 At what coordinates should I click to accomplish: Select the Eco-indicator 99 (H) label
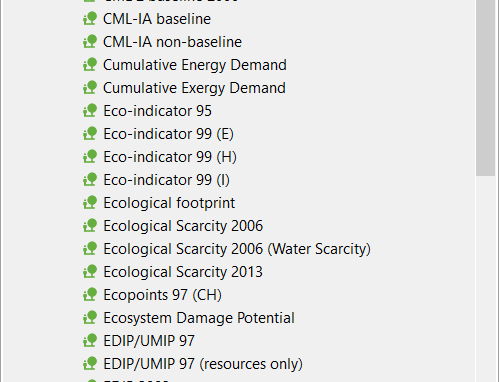pyautogui.click(x=170, y=157)
